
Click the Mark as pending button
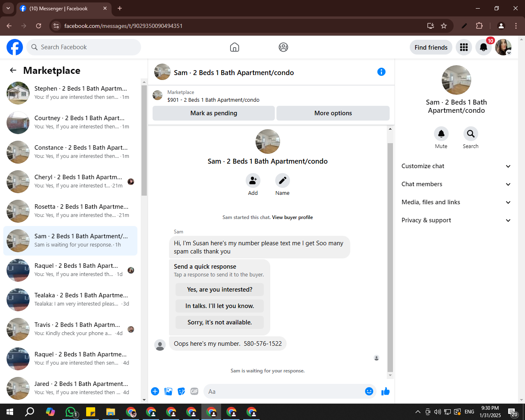[214, 113]
